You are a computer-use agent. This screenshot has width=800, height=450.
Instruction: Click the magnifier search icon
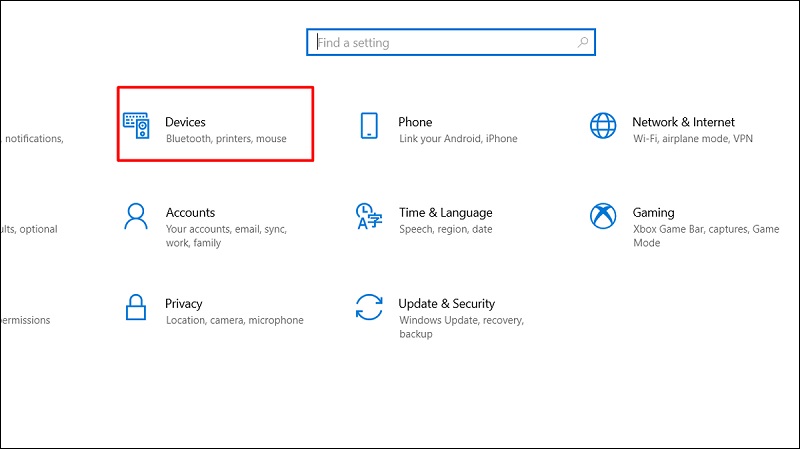583,42
